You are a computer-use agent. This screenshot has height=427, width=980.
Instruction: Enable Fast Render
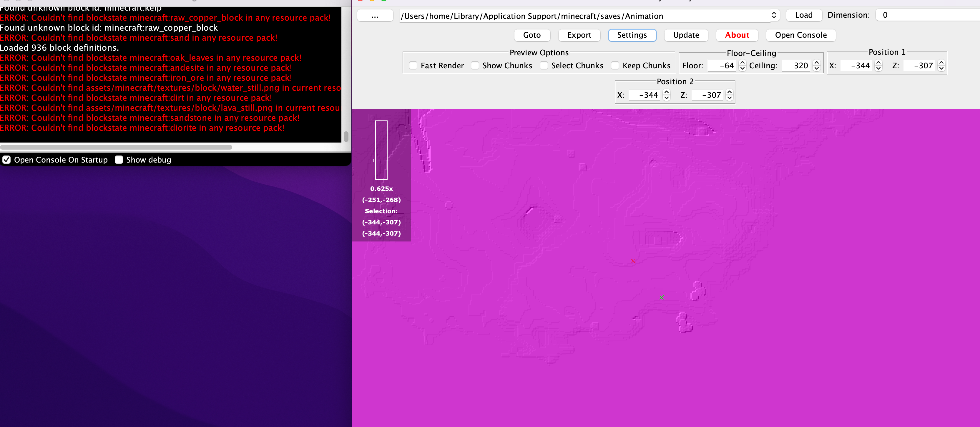tap(413, 65)
